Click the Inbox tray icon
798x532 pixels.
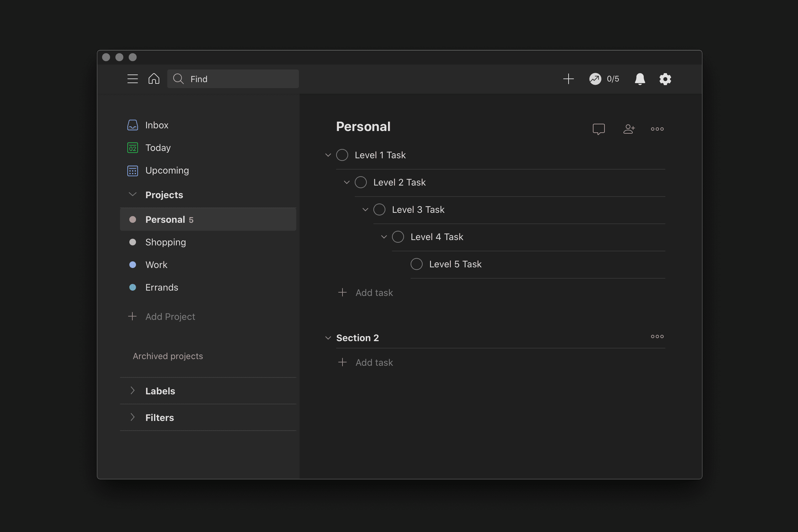pyautogui.click(x=132, y=125)
